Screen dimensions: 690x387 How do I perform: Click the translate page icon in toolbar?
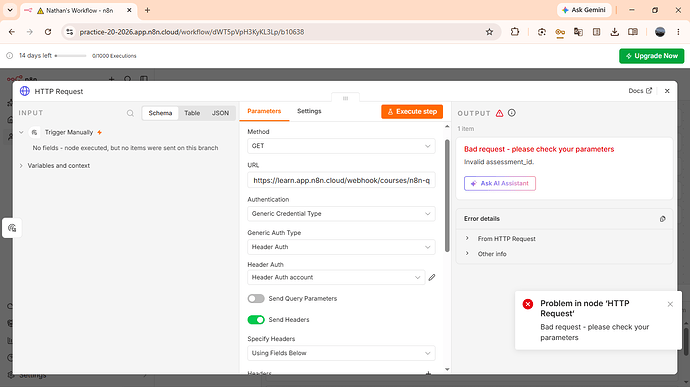point(578,32)
